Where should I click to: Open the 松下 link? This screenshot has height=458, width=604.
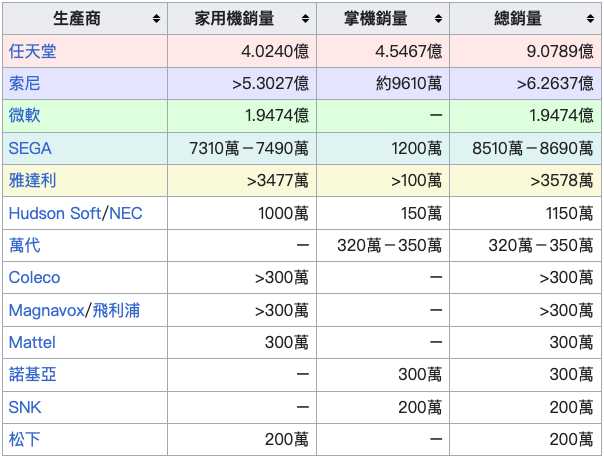click(x=24, y=439)
